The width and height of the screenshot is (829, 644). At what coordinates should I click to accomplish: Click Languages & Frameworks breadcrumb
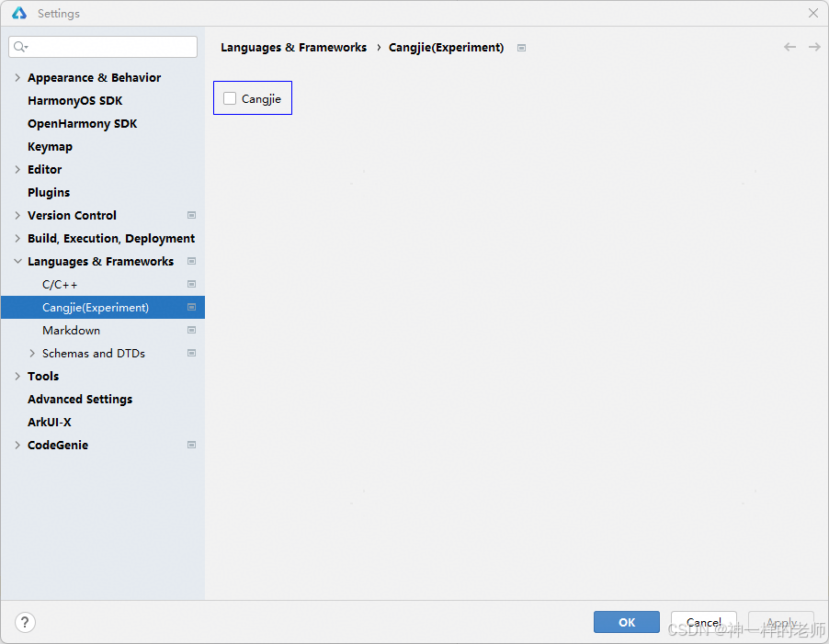(293, 48)
